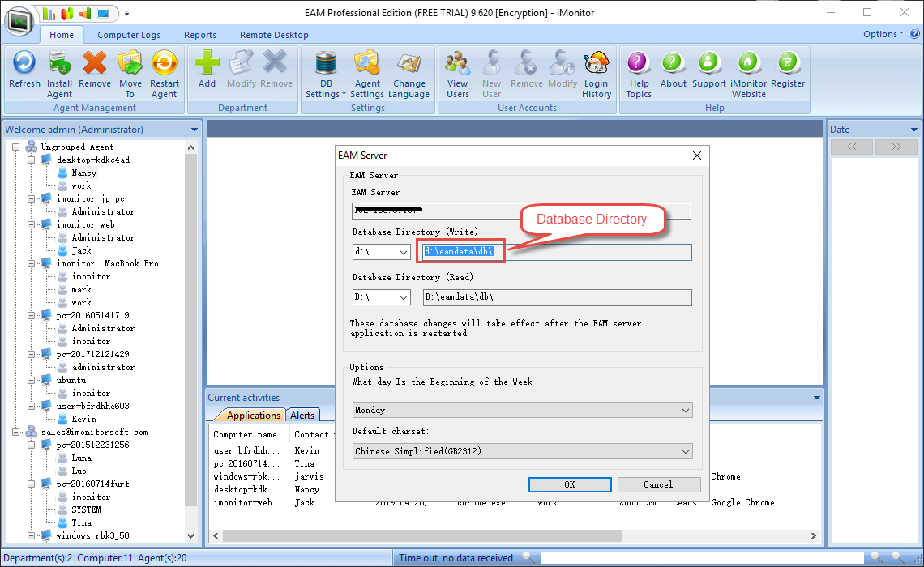Click Cancel in the EAM Server dialog
The height and width of the screenshot is (567, 924).
(659, 484)
